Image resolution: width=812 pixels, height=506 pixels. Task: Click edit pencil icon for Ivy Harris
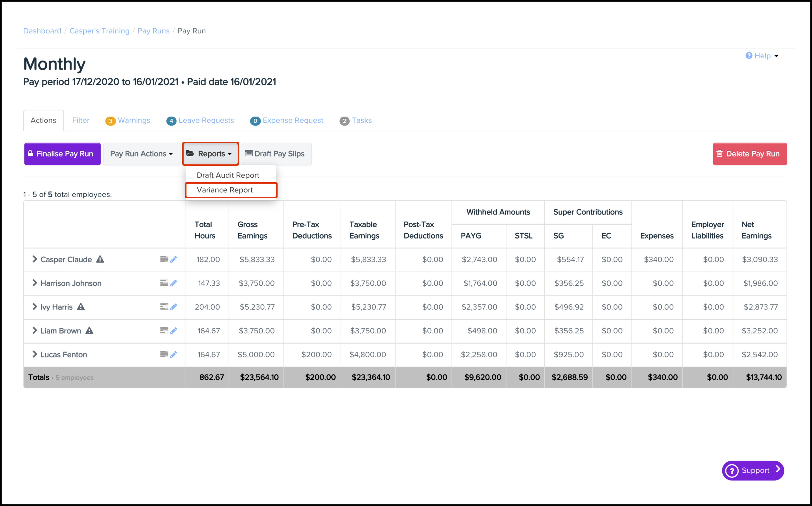pos(173,307)
